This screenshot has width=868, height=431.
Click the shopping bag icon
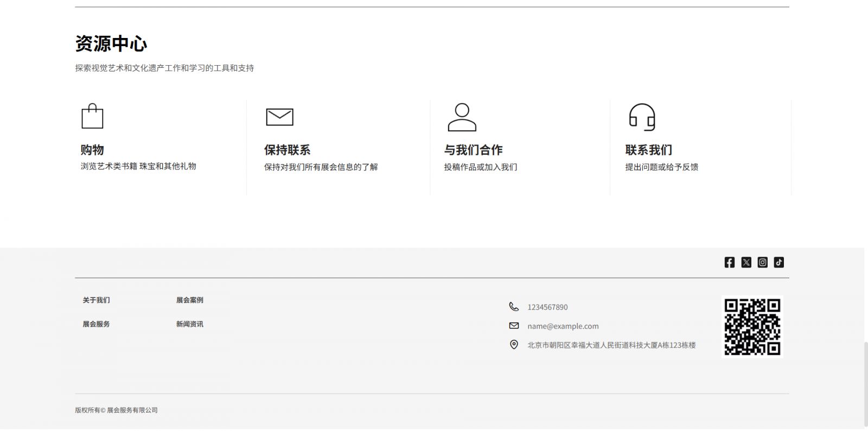92,116
